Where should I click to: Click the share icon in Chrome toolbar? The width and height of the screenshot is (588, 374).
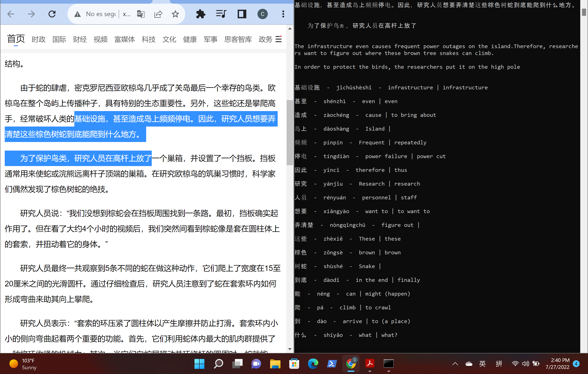click(158, 14)
